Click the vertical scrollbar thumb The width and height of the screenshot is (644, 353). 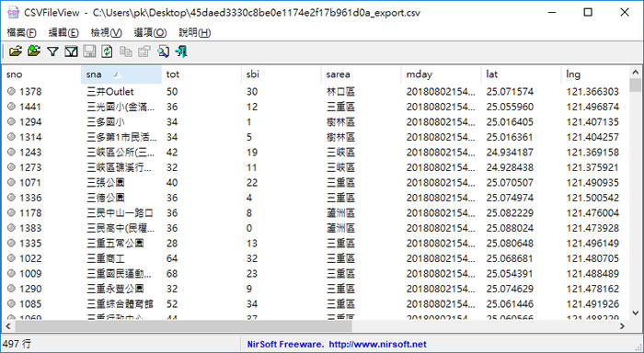(x=636, y=85)
